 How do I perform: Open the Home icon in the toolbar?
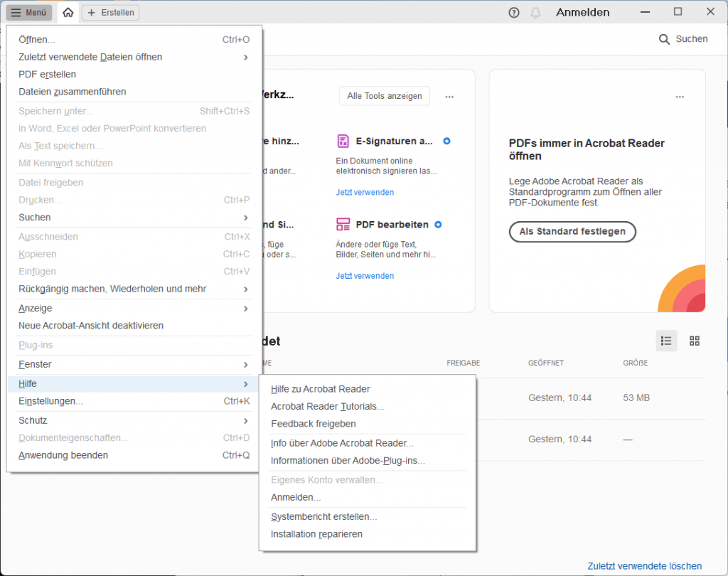(x=68, y=12)
